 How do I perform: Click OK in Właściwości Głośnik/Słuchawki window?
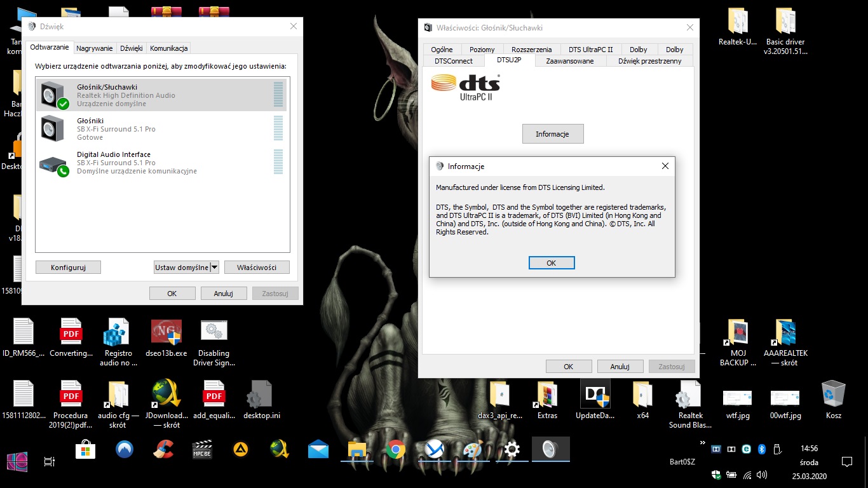point(569,366)
